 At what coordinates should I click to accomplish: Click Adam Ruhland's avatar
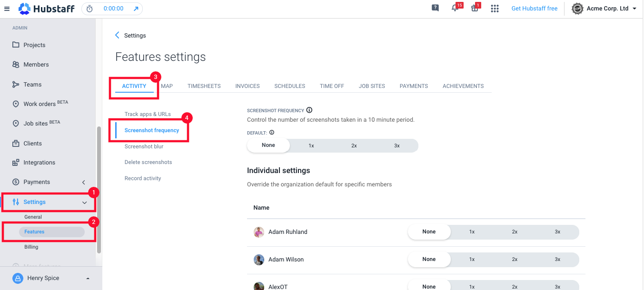pyautogui.click(x=259, y=232)
